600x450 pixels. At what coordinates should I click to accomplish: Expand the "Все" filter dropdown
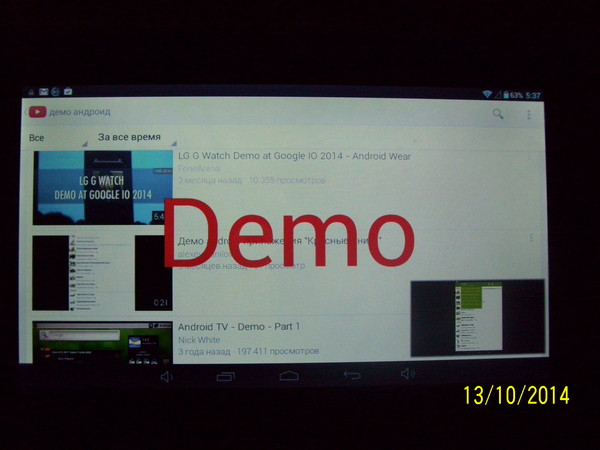click(x=58, y=138)
